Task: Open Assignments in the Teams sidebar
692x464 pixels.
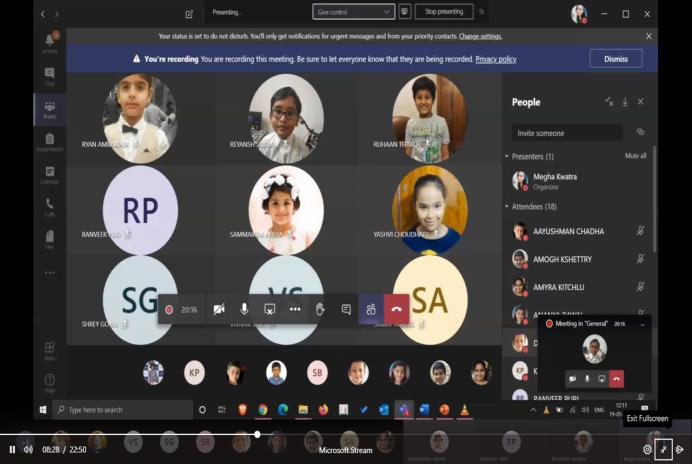Action: click(x=49, y=142)
